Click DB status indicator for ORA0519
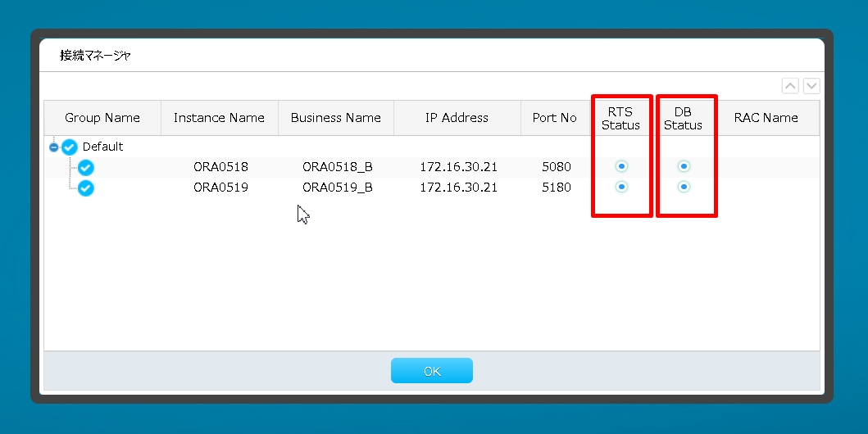Screen dimensions: 868x434 pyautogui.click(x=684, y=187)
